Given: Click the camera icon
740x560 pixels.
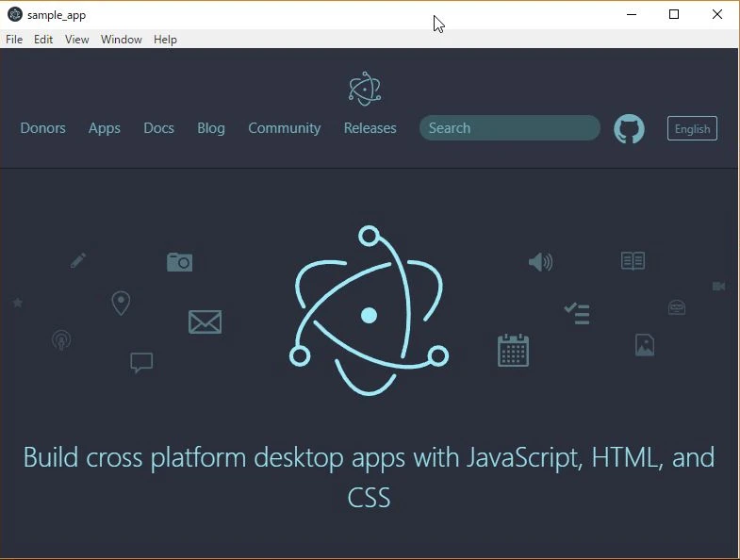Looking at the screenshot, I should (x=179, y=262).
